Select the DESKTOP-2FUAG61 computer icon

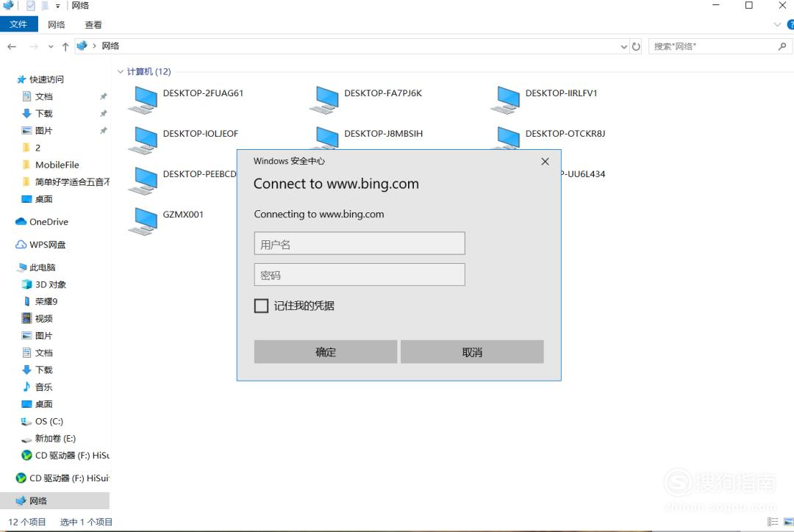(x=143, y=100)
